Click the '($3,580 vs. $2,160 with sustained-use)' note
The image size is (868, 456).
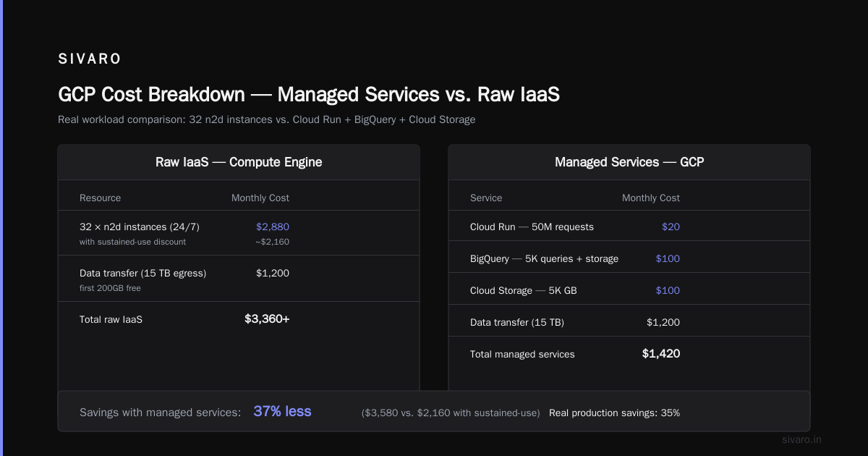pyautogui.click(x=451, y=413)
